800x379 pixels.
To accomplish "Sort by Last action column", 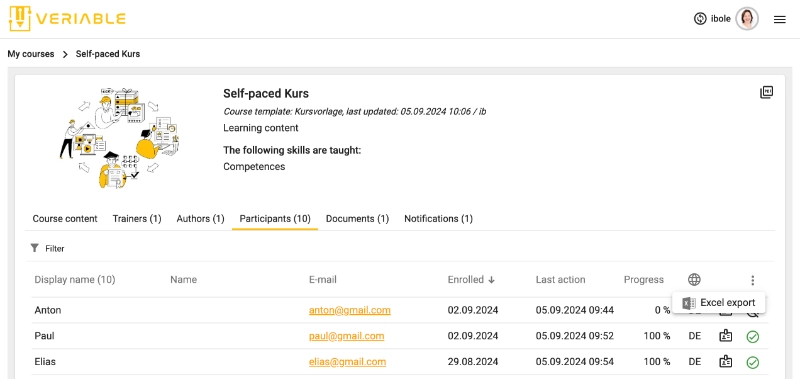I will coord(560,280).
